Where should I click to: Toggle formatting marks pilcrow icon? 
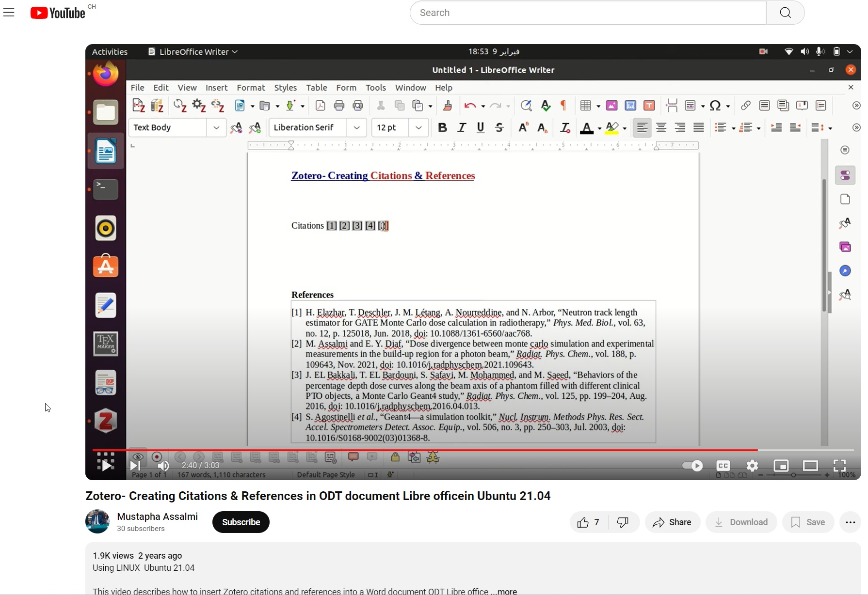coord(563,106)
